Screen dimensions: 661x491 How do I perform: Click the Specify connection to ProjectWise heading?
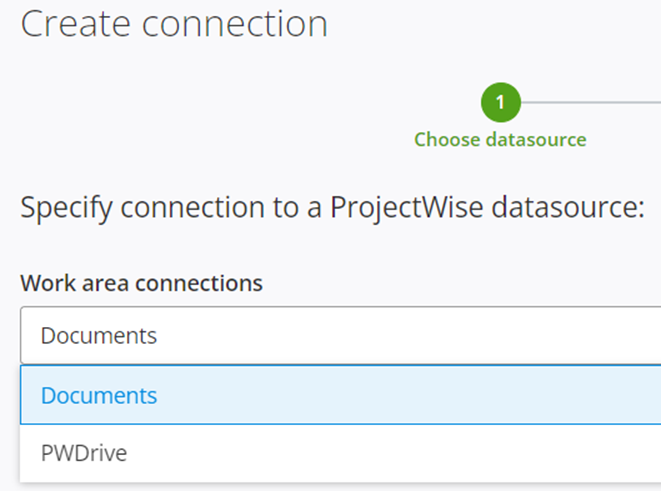click(x=332, y=207)
